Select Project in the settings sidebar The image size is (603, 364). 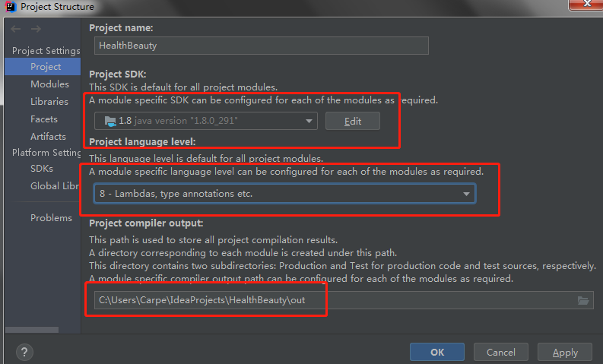click(46, 67)
